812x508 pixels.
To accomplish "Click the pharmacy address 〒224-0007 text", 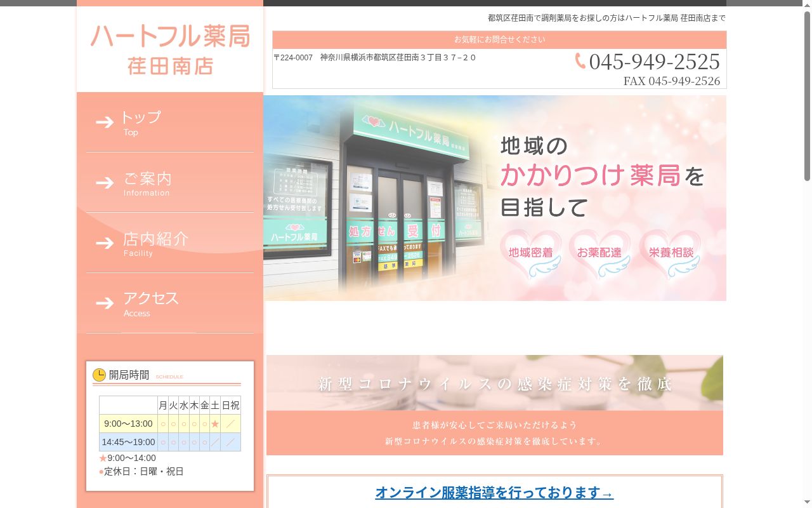I will [375, 58].
